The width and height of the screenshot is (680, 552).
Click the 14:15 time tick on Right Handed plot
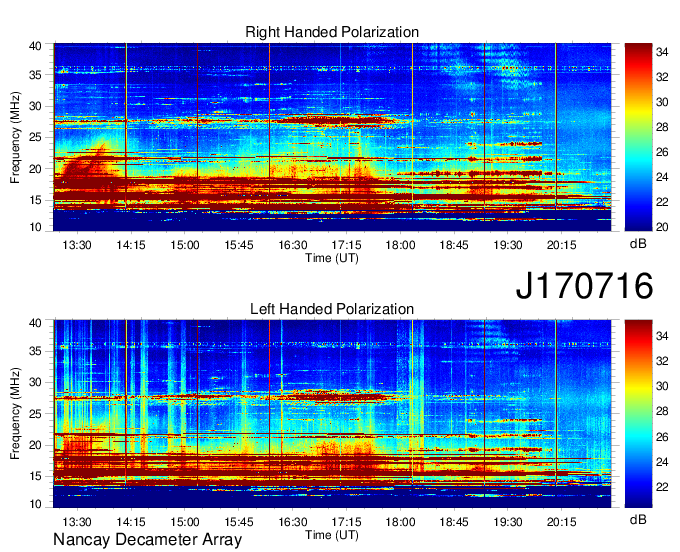click(x=131, y=245)
